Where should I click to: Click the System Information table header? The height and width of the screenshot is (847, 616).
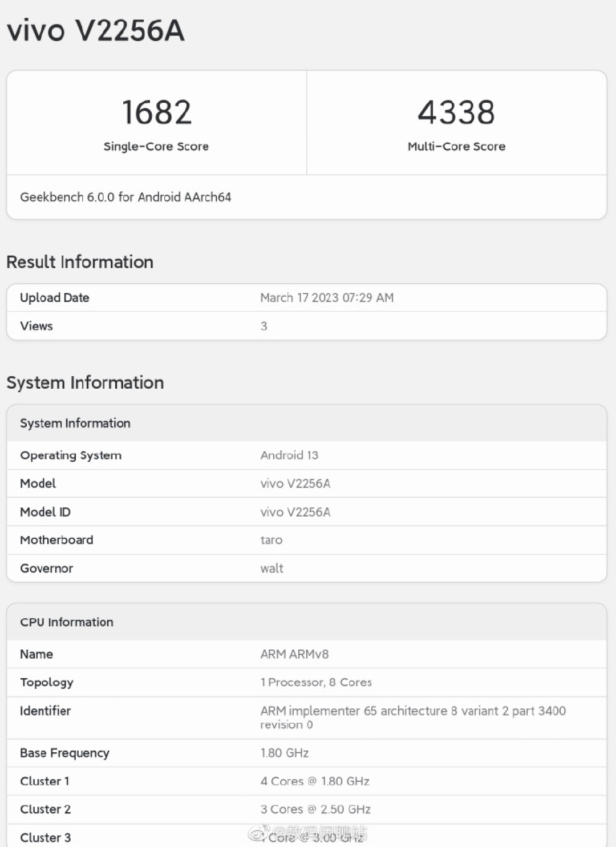pos(75,423)
